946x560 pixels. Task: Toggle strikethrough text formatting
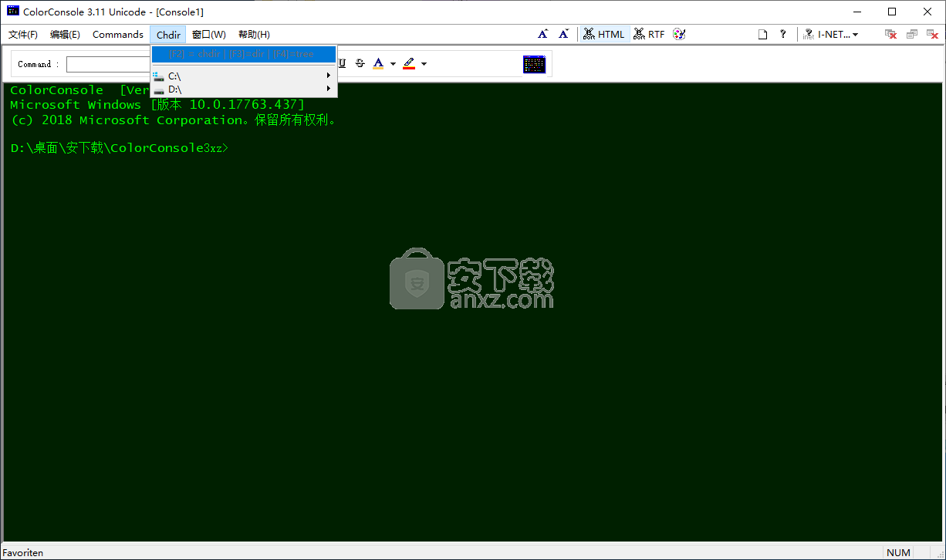coord(360,63)
